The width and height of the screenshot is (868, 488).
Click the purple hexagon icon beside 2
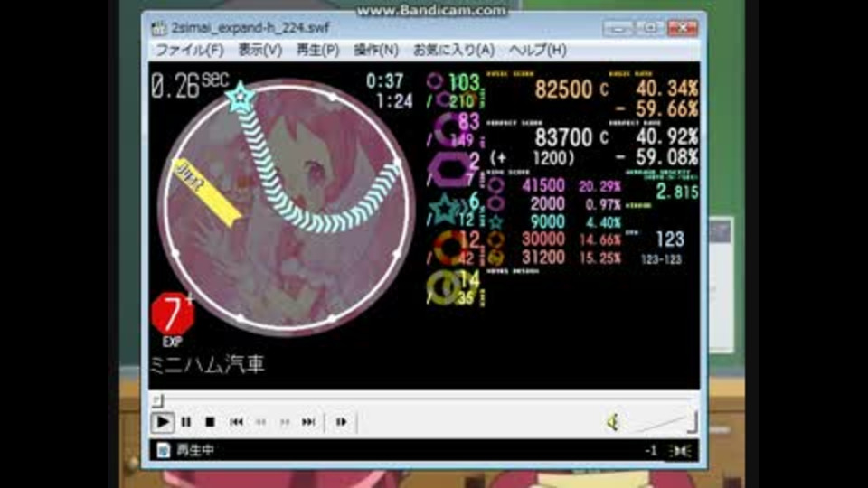pos(448,169)
